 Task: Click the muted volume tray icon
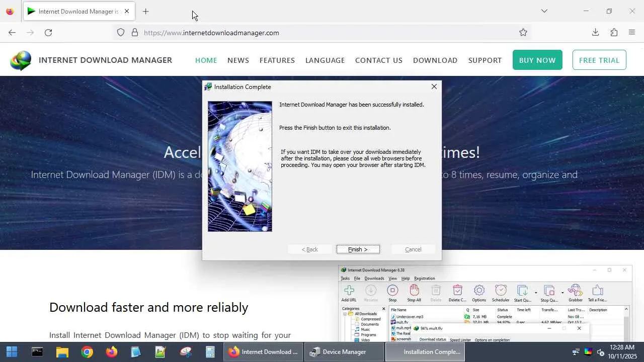pos(600,352)
